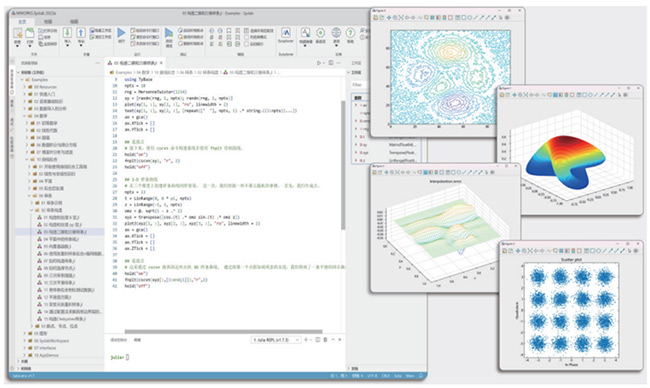Click the Sysplorer icon in ribbon
The width and height of the screenshot is (650, 388).
[x=286, y=33]
